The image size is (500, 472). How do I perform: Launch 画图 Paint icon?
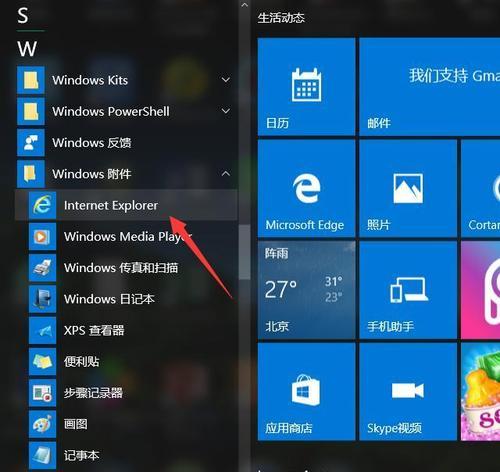[42, 424]
